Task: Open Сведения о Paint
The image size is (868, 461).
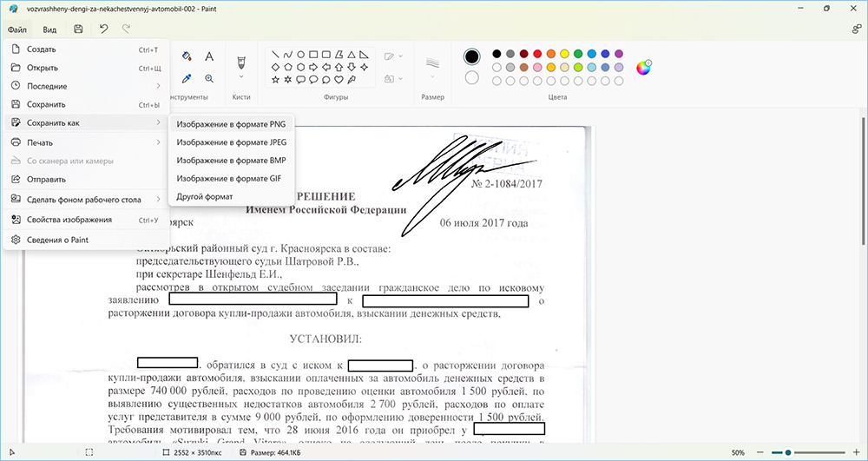Action: (x=86, y=240)
